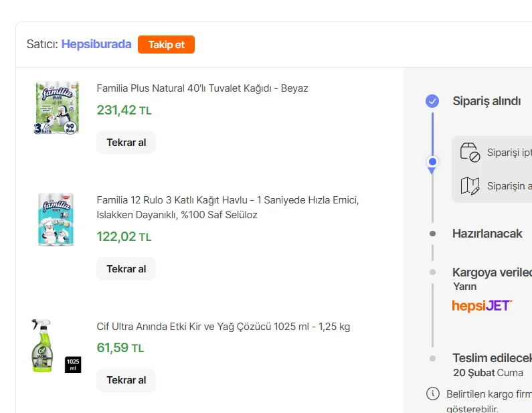Click the Teslim edilecek step dot
The height and width of the screenshot is (413, 532).
point(432,358)
